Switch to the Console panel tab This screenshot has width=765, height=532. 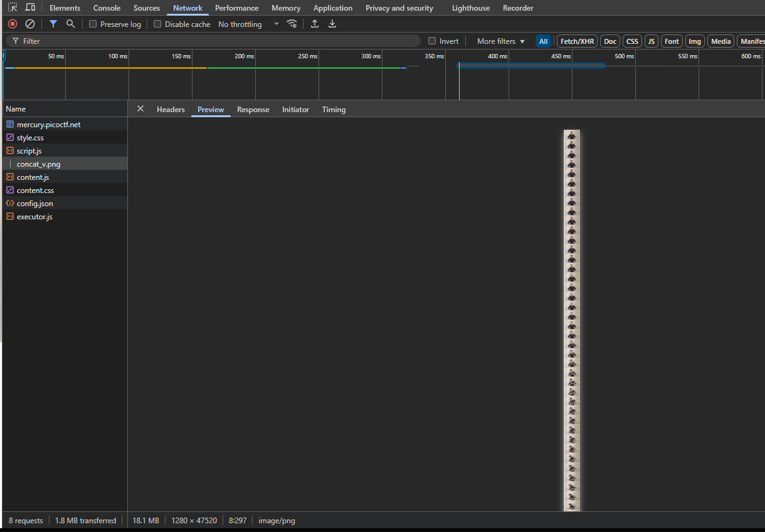[107, 8]
